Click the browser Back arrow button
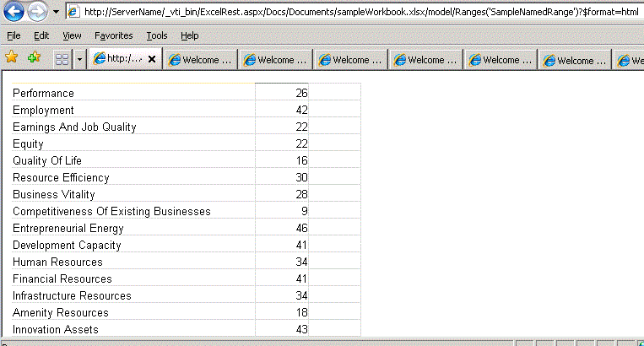 tap(14, 11)
